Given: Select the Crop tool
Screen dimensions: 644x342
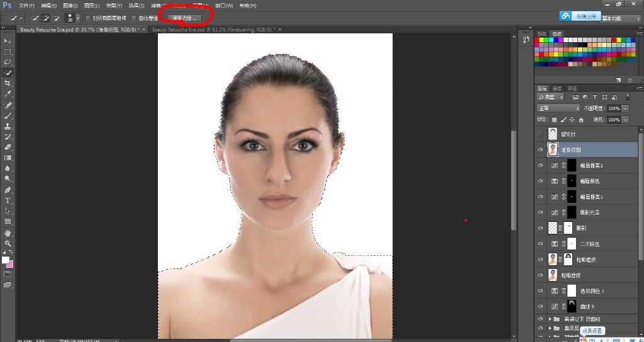Looking at the screenshot, I should tap(8, 84).
